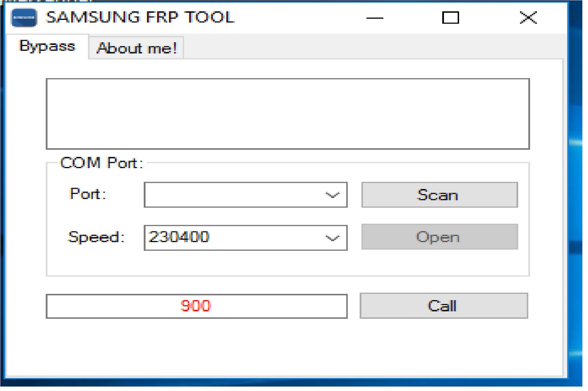Close the Samsung FRP Tool window

click(528, 18)
